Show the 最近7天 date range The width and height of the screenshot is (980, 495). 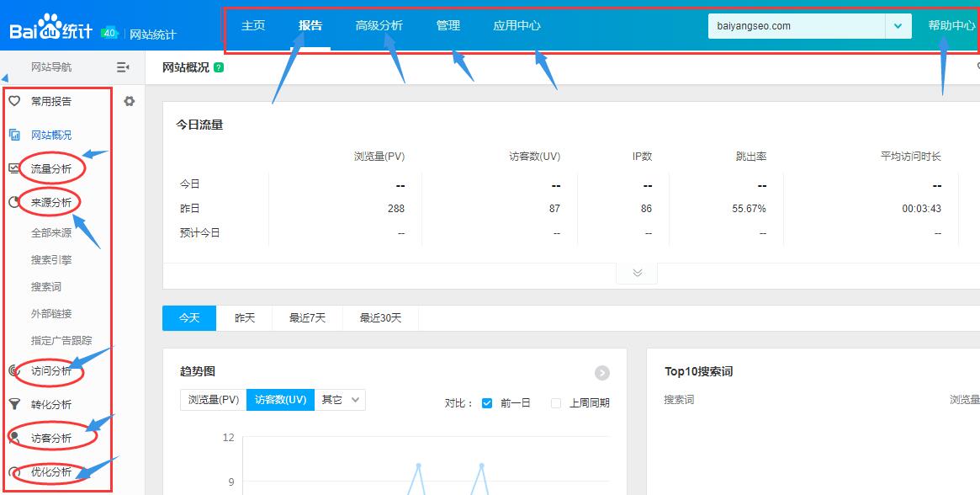coord(308,318)
